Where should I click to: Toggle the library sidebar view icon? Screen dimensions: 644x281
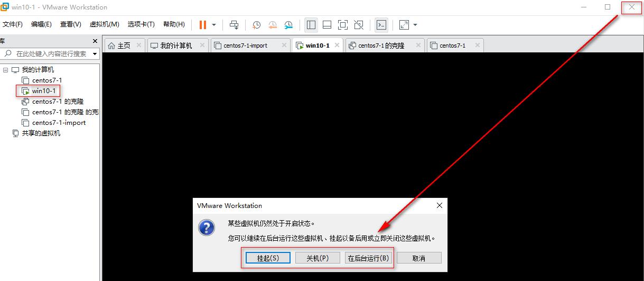(311, 24)
